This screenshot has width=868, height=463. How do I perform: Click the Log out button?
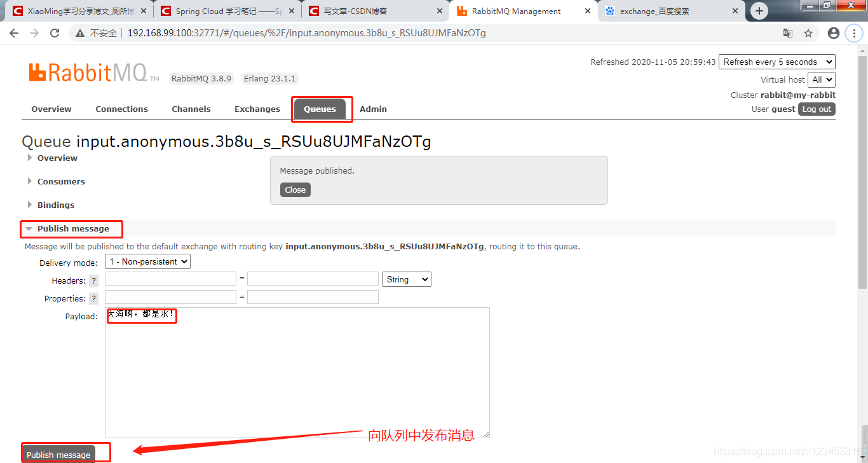coord(817,109)
